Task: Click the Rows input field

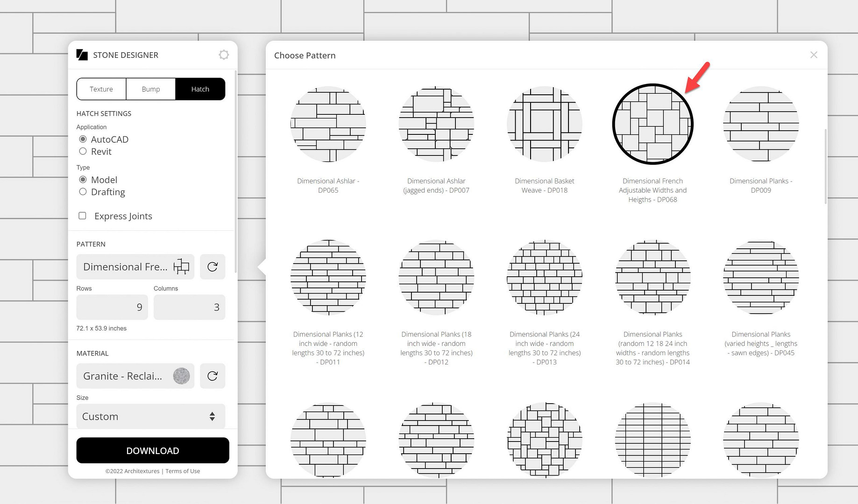Action: click(x=112, y=307)
